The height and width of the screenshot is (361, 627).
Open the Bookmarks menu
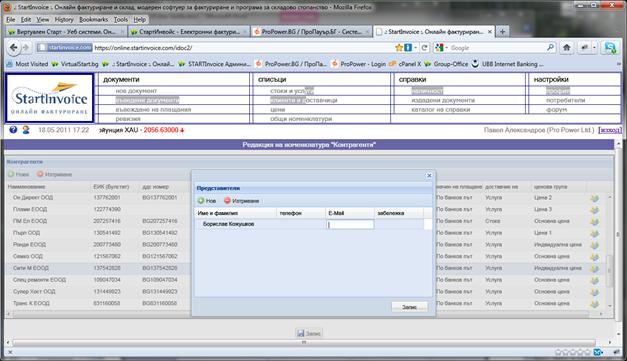93,19
